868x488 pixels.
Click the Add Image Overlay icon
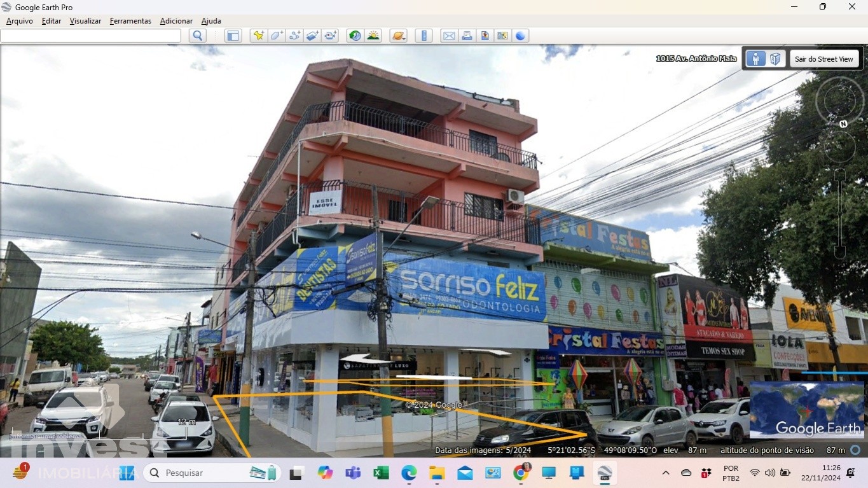click(312, 36)
